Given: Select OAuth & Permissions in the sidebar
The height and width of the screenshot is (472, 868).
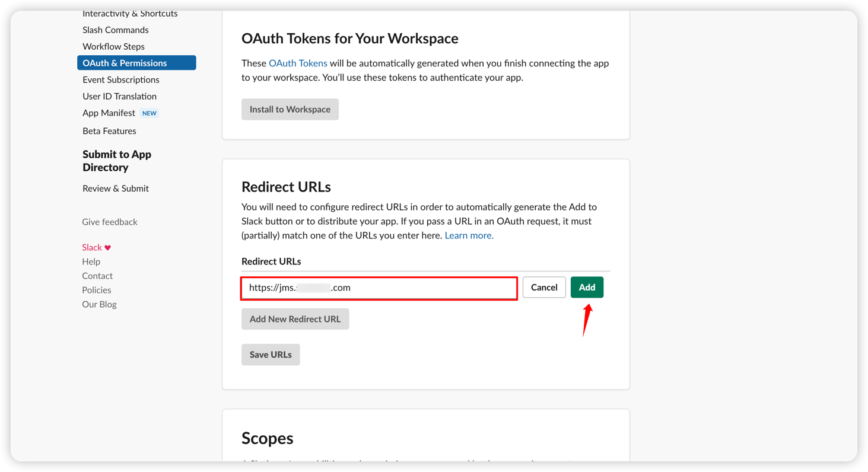Looking at the screenshot, I should (x=125, y=62).
